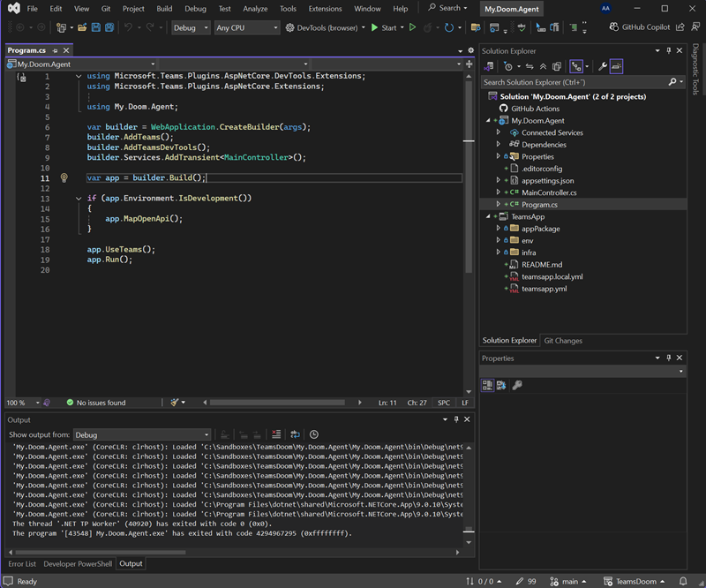Clear all output with the Clear All icon
Screen dimensions: 706x588
(x=276, y=434)
